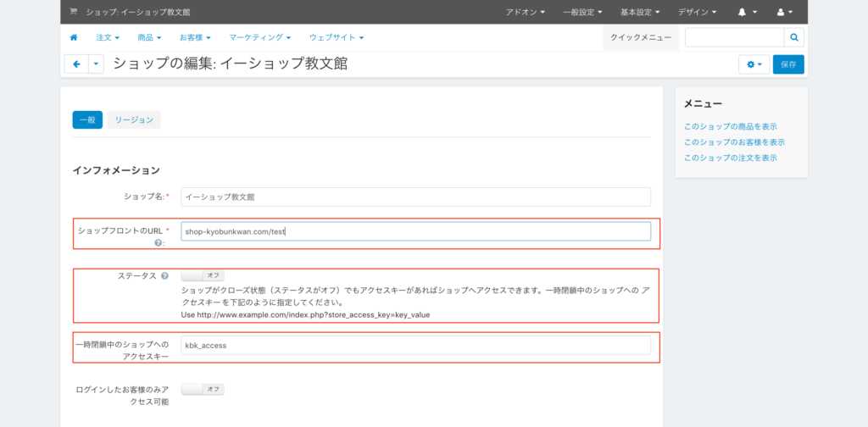Open the user account icon menu
The width and height of the screenshot is (868, 427).
(x=784, y=13)
